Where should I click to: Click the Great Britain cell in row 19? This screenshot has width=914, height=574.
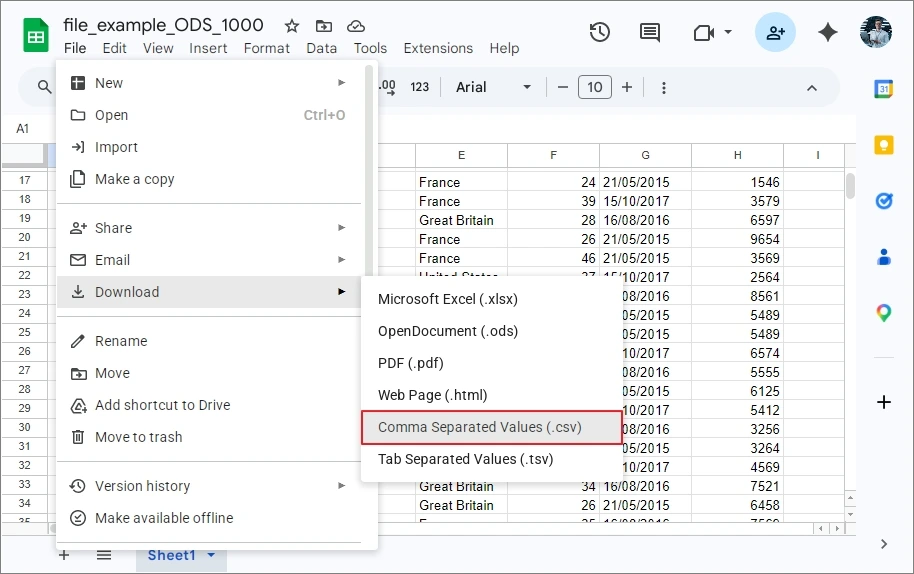coord(461,220)
